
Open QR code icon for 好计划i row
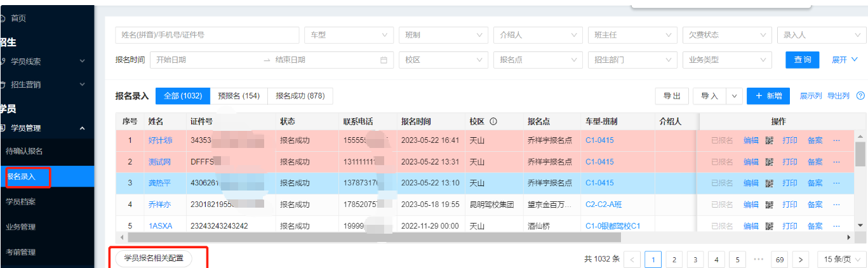pyautogui.click(x=770, y=140)
